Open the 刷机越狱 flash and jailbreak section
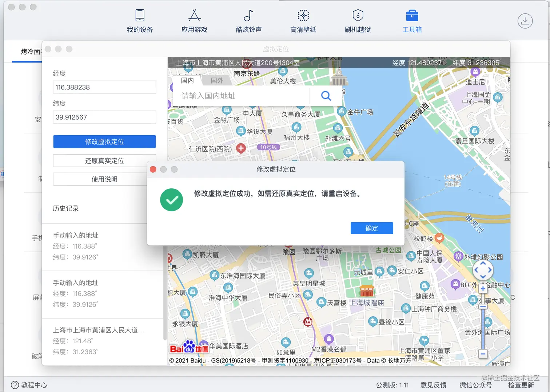This screenshot has height=392, width=550. [x=358, y=21]
